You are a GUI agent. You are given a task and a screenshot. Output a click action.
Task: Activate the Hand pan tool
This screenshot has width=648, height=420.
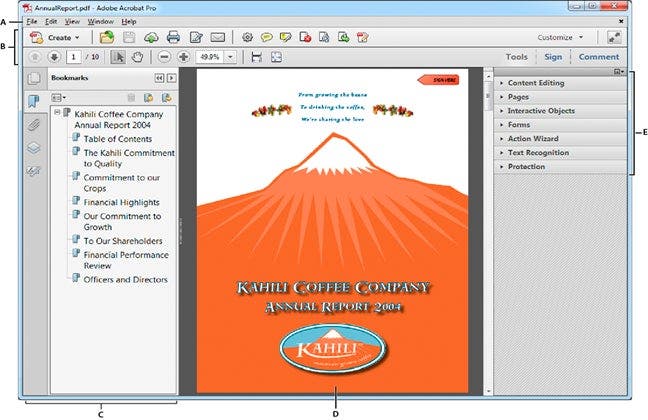(x=137, y=57)
